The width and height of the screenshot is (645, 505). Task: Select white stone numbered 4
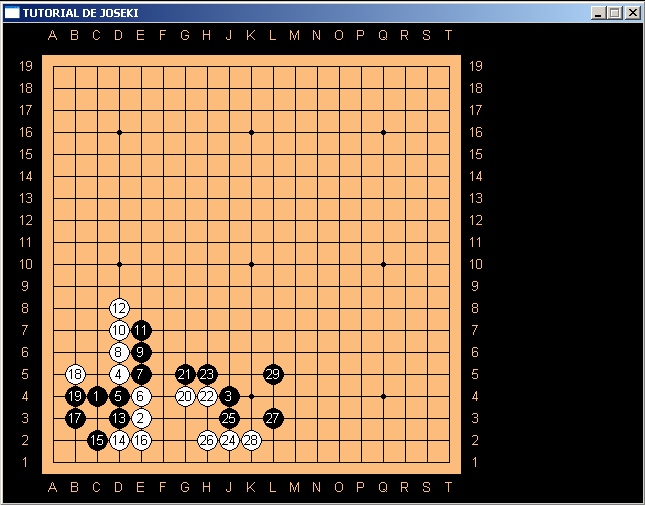pyautogui.click(x=119, y=374)
